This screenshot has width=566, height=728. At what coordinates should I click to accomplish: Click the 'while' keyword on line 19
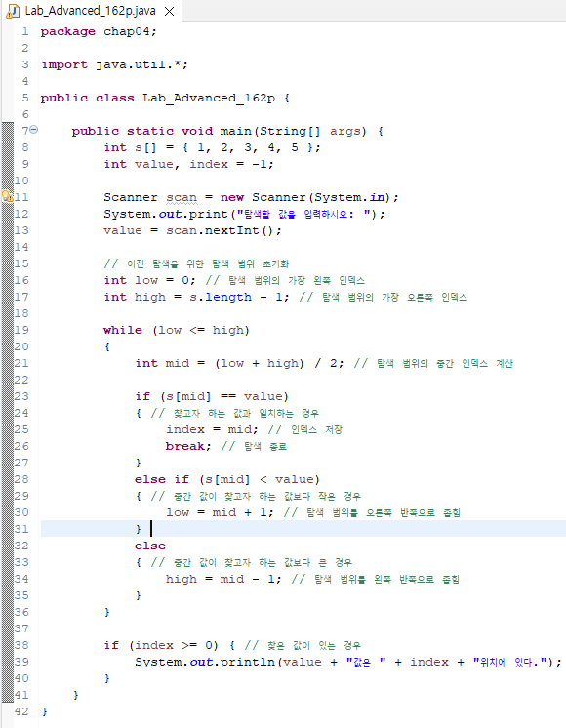click(123, 330)
